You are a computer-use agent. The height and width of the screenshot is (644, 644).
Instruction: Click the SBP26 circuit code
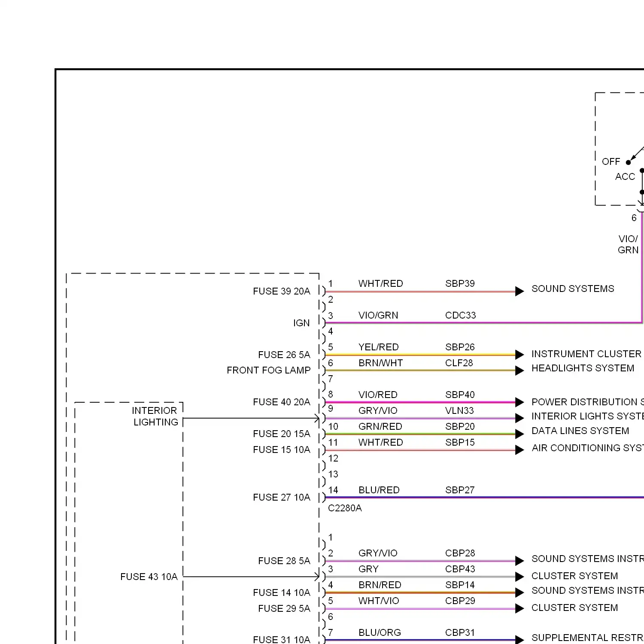pyautogui.click(x=460, y=347)
